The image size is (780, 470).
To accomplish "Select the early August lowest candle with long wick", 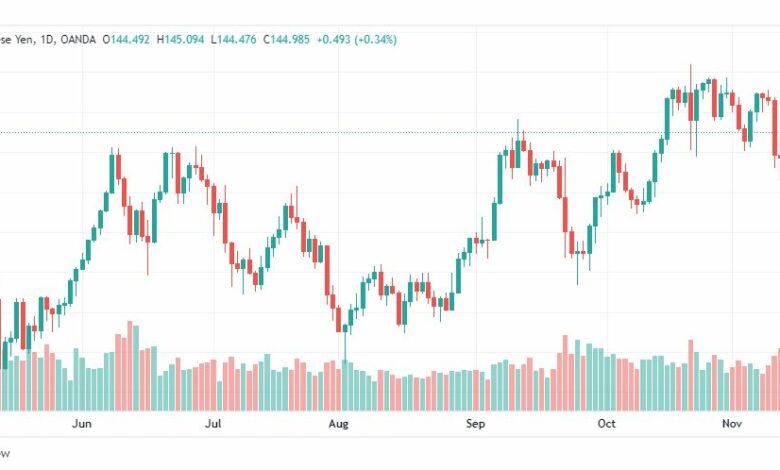I will pos(345,343).
